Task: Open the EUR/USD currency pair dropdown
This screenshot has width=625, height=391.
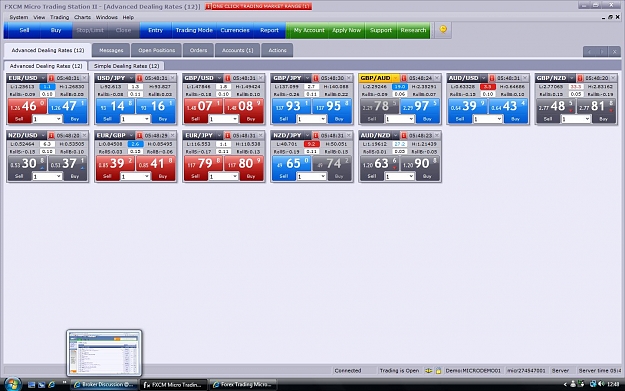Action: click(x=43, y=78)
